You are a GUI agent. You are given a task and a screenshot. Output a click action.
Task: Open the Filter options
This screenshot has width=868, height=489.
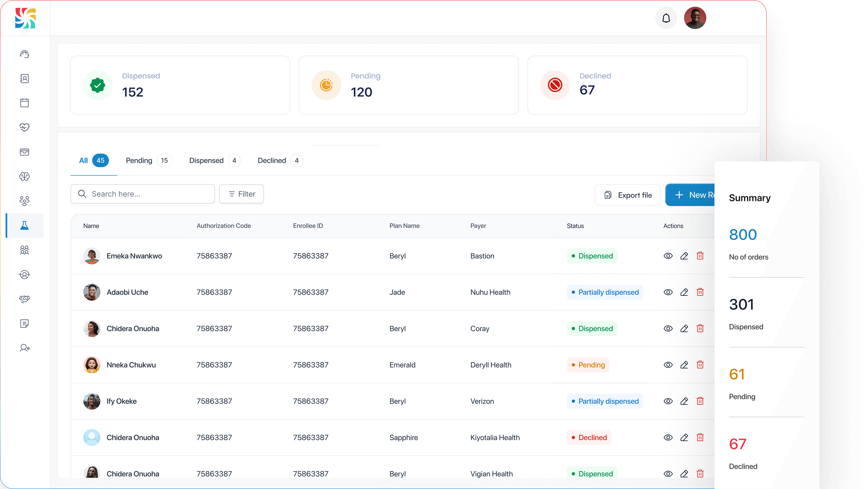point(241,194)
